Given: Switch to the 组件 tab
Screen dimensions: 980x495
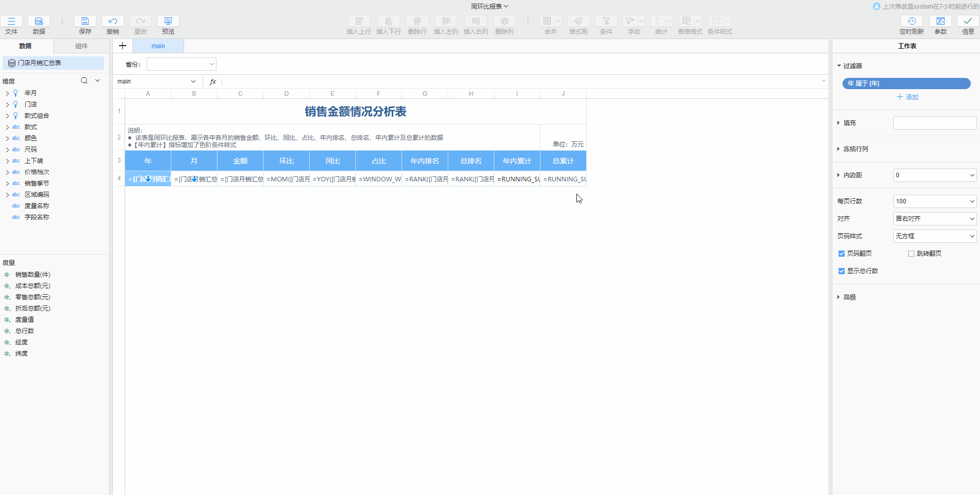Looking at the screenshot, I should tap(82, 46).
